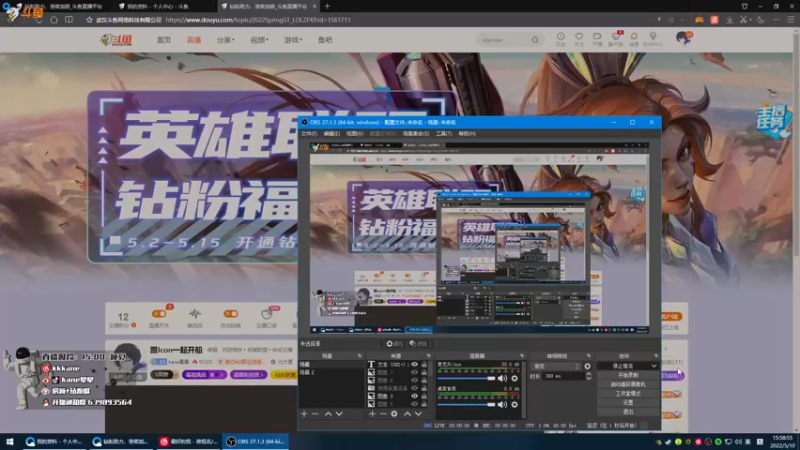This screenshot has width=800, height=450.
Task: Open the OBS Edit menu
Action: click(332, 134)
